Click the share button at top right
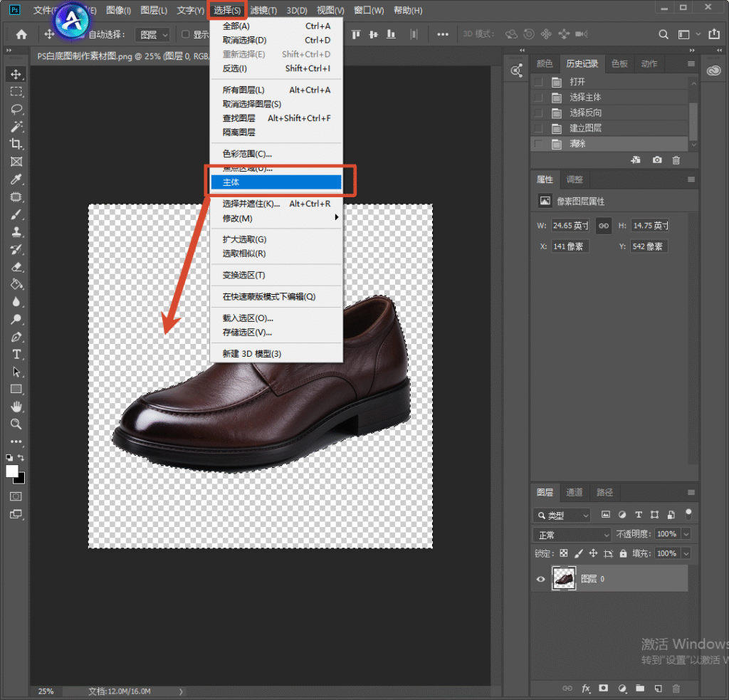729x700 pixels. click(714, 34)
